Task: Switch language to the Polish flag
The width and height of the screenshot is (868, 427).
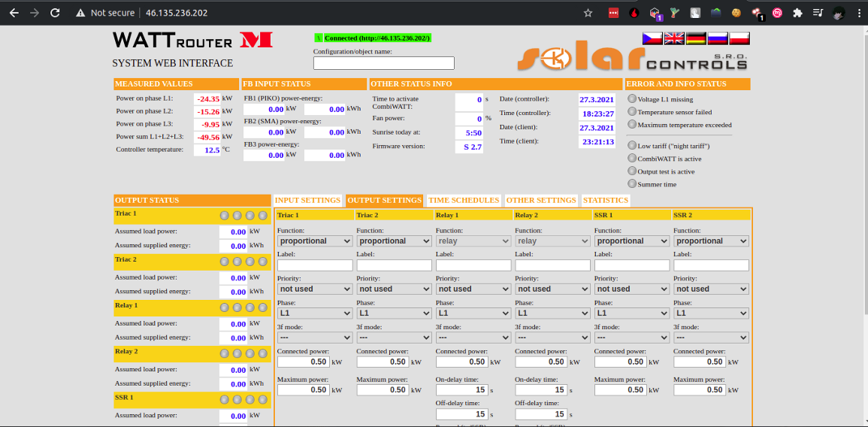Action: coord(739,38)
